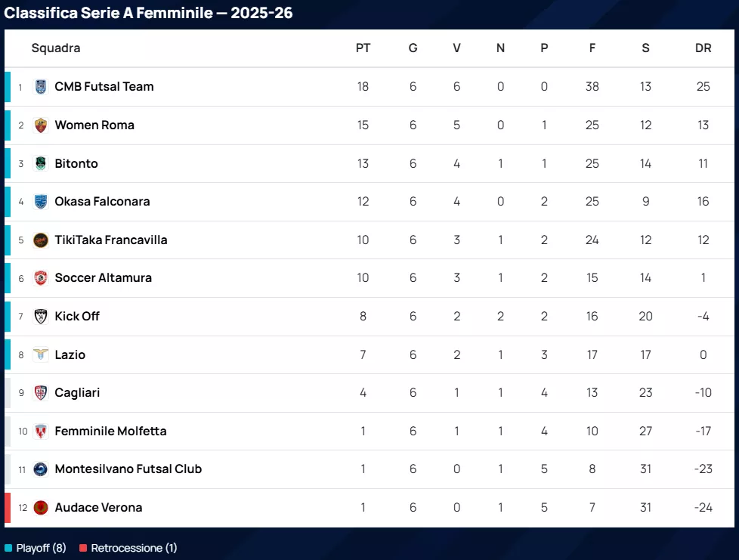This screenshot has height=560, width=739.
Task: Click the Squadra column header
Action: pyautogui.click(x=56, y=48)
